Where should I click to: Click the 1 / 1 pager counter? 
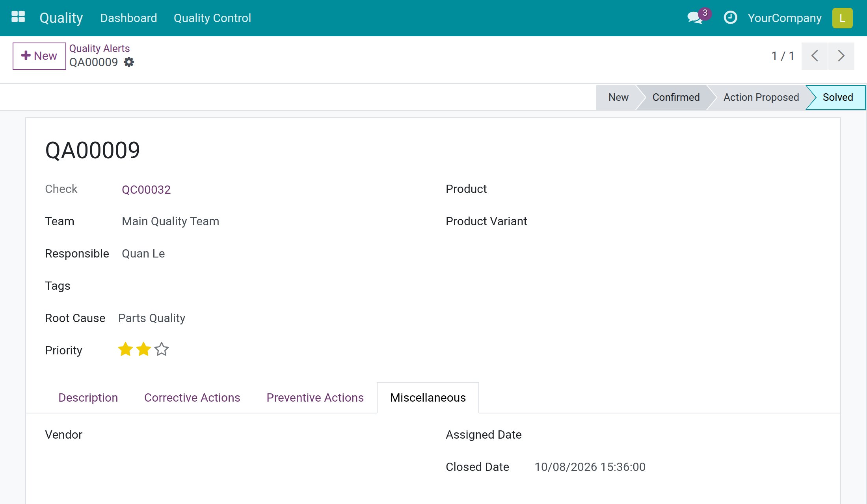(x=783, y=56)
